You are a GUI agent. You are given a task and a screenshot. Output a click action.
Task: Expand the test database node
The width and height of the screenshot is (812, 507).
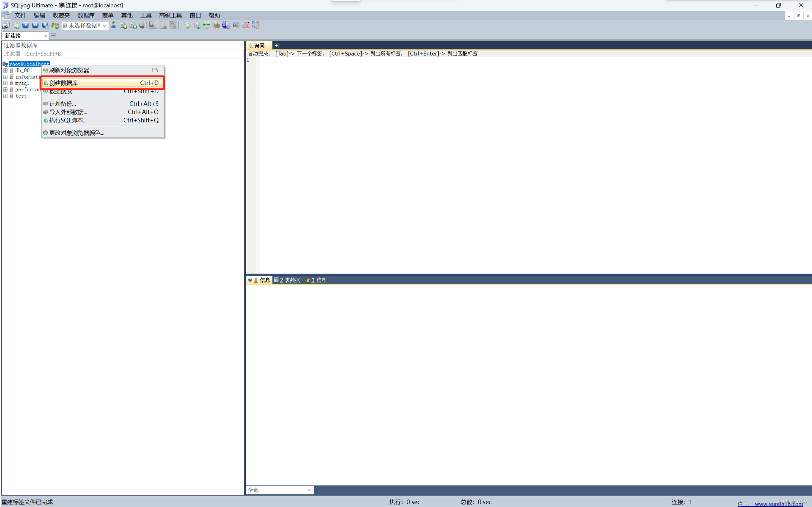click(x=5, y=96)
